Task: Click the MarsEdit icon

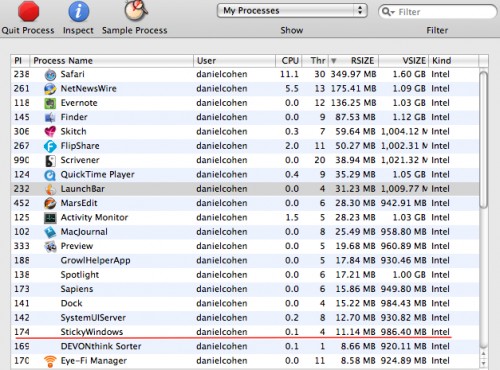Action: (x=50, y=204)
